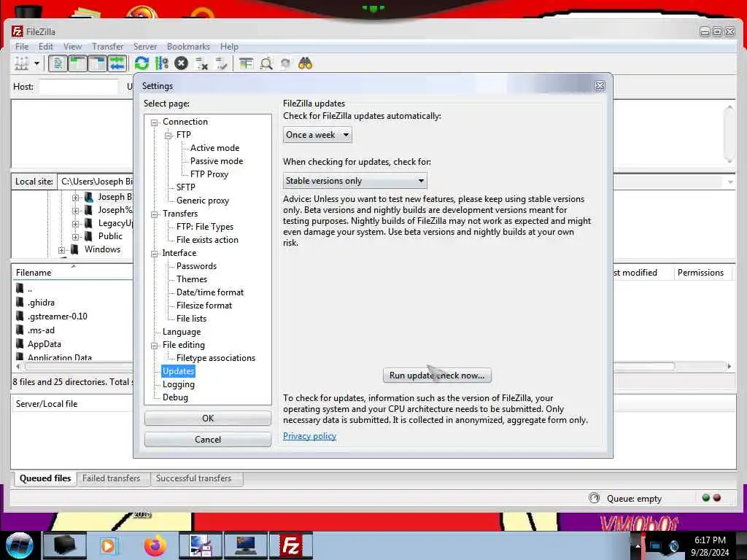Select the Generic proxy settings page
Viewport: 747px width, 560px height.
203,201
